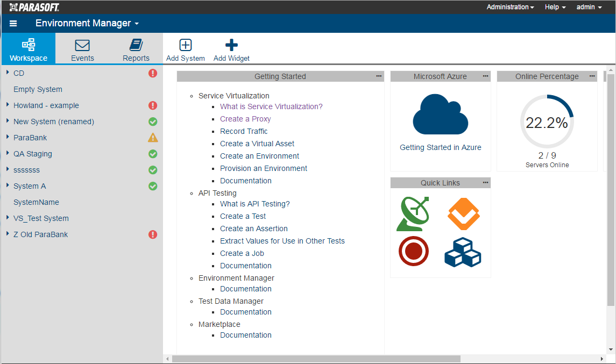
Task: Click the Azure cloud icon
Action: coord(441,115)
